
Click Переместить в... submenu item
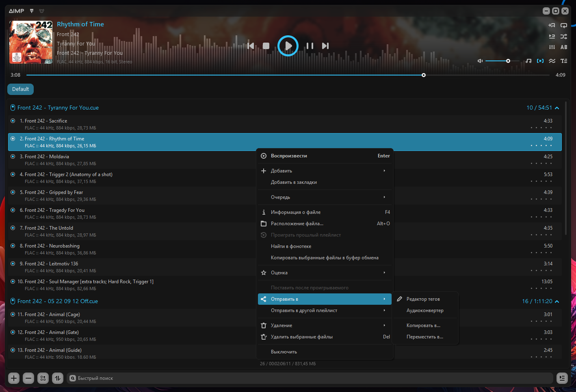click(426, 337)
